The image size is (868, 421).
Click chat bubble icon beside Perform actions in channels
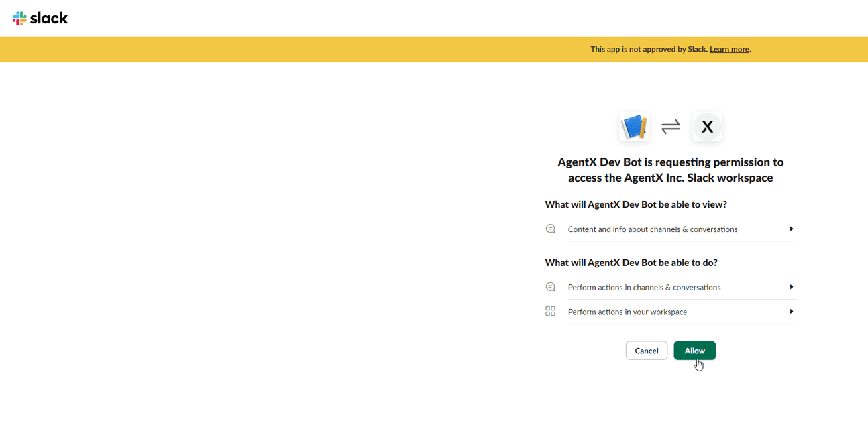551,287
